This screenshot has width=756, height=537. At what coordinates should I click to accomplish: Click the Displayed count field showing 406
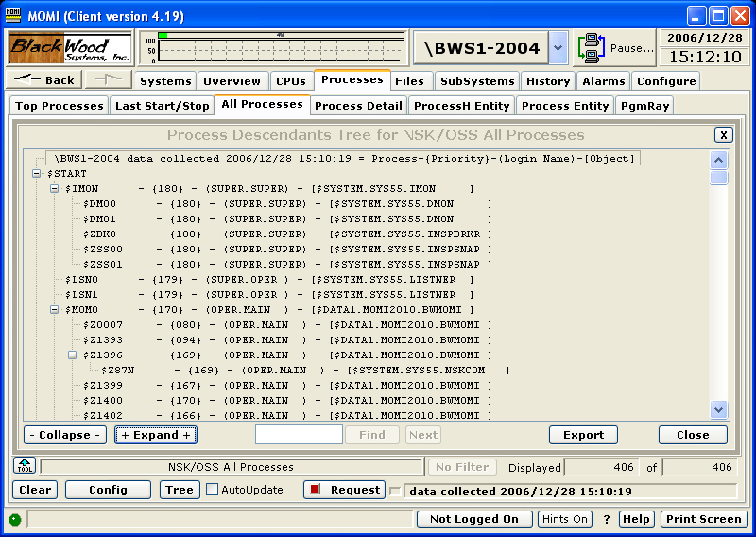coord(601,467)
